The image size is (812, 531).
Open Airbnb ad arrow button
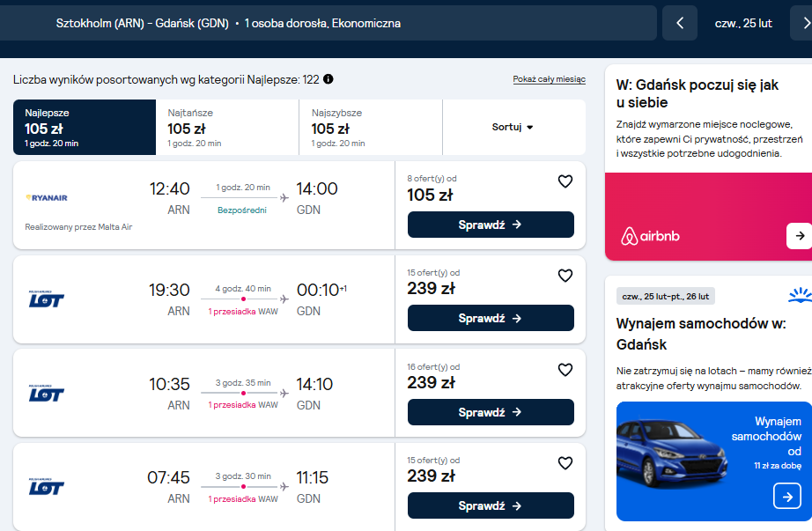800,236
